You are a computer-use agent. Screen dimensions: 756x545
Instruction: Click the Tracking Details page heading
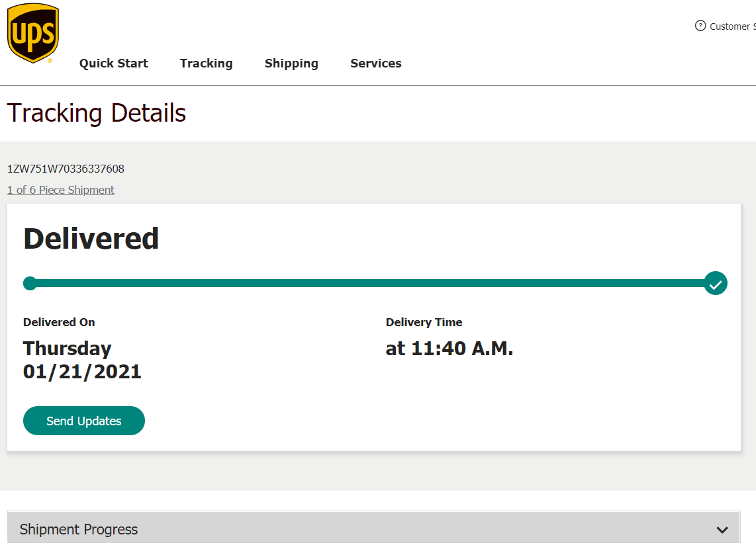(97, 113)
